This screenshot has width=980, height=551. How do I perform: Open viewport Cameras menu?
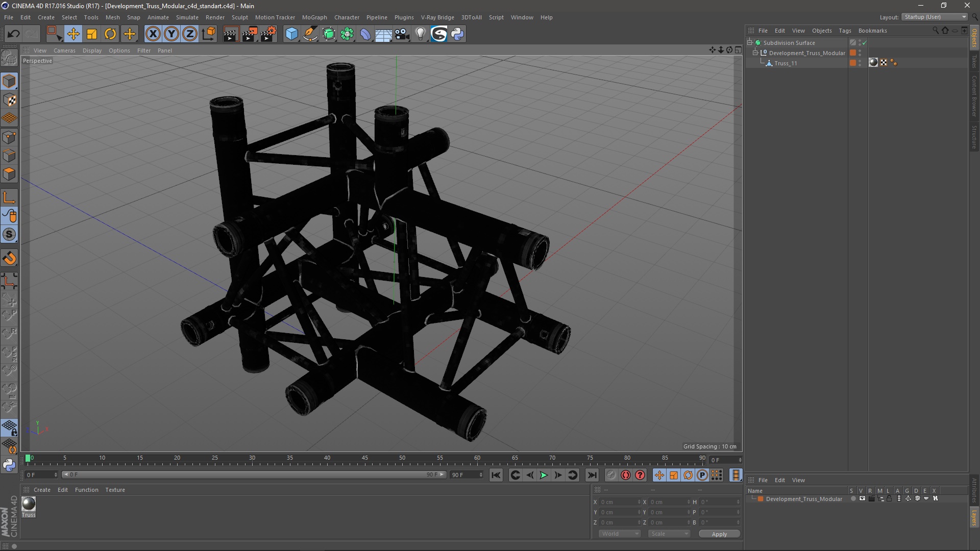coord(64,51)
